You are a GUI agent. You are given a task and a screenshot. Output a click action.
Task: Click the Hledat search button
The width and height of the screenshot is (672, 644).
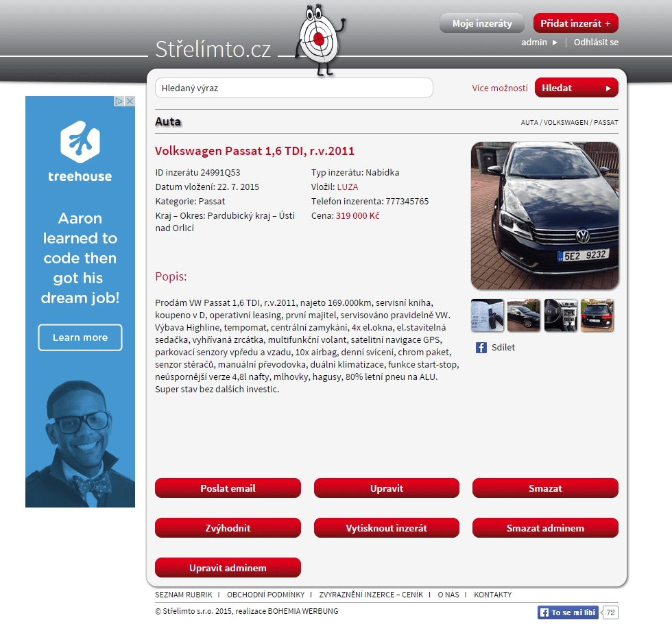pyautogui.click(x=577, y=88)
